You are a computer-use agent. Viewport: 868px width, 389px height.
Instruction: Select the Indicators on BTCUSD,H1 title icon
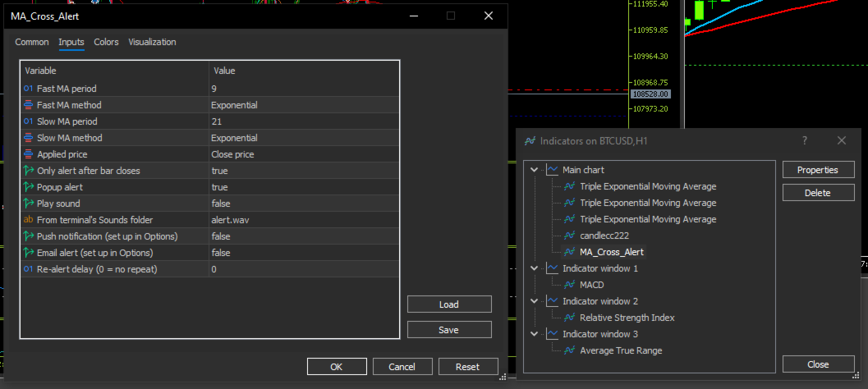pos(530,141)
